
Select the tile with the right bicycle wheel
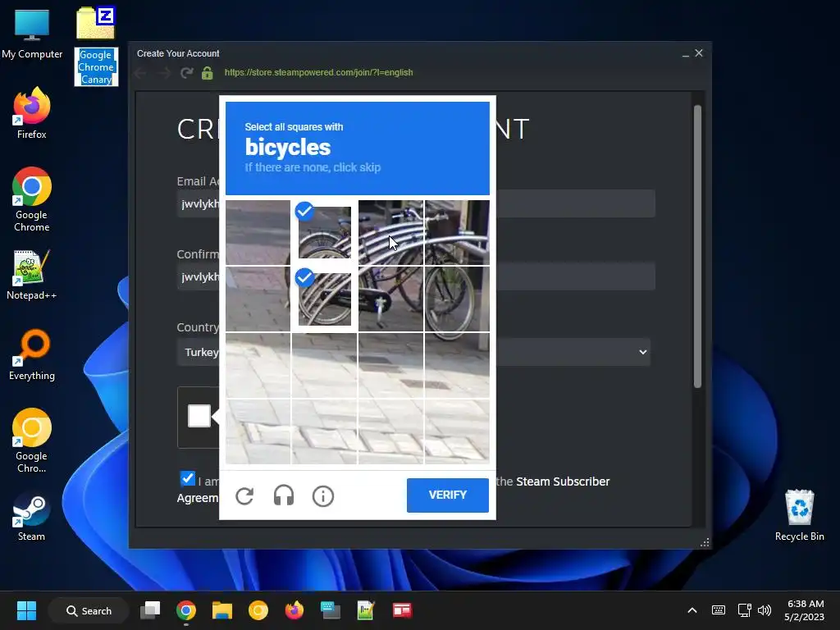(x=457, y=299)
